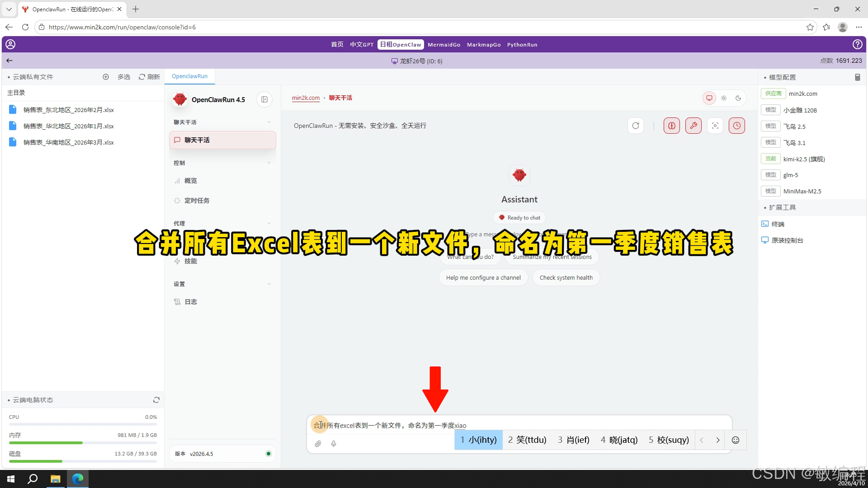Image resolution: width=868 pixels, height=488 pixels.
Task: Click the focus mode frame icon
Action: click(x=715, y=126)
